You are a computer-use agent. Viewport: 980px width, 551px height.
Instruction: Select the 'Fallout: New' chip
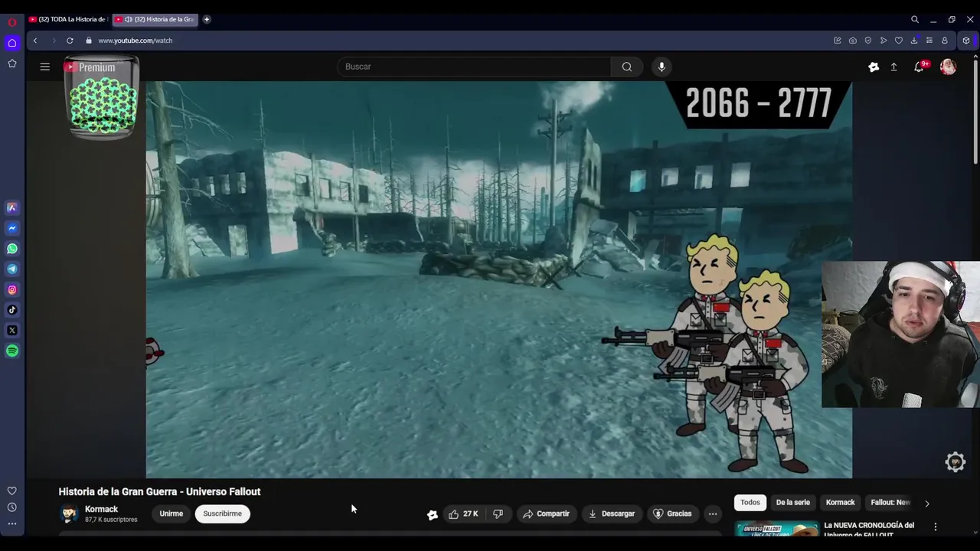click(890, 503)
